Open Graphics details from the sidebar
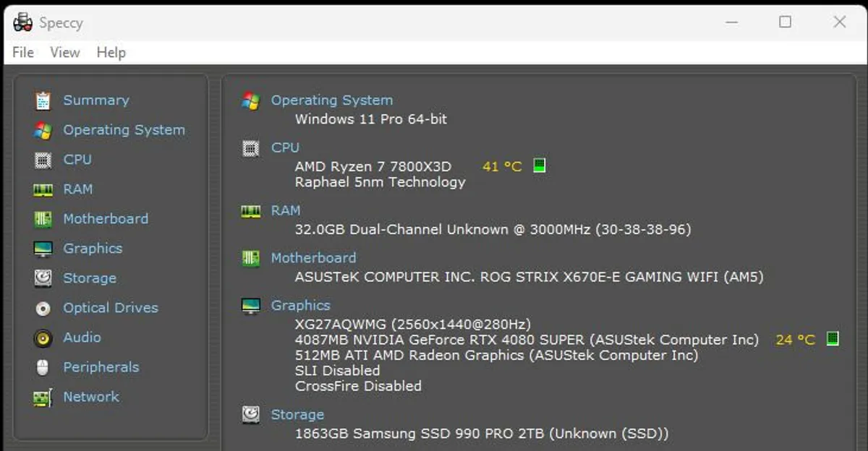Image resolution: width=868 pixels, height=451 pixels. pyautogui.click(x=93, y=249)
